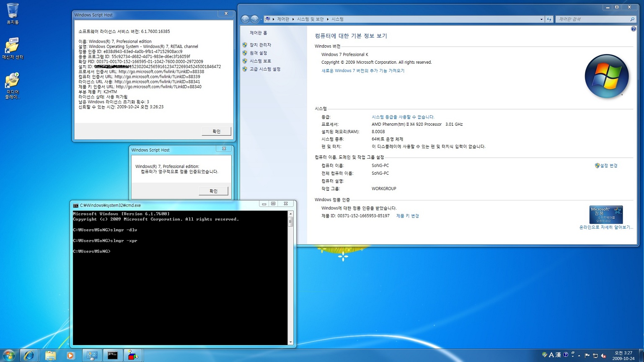Expand the arrow after 제어판 in the breadcrumb

click(x=293, y=19)
